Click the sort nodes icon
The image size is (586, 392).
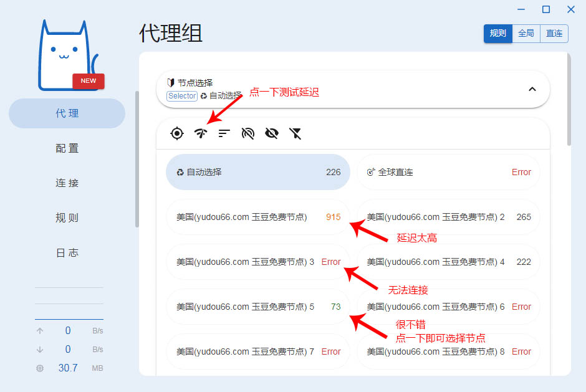click(x=224, y=133)
